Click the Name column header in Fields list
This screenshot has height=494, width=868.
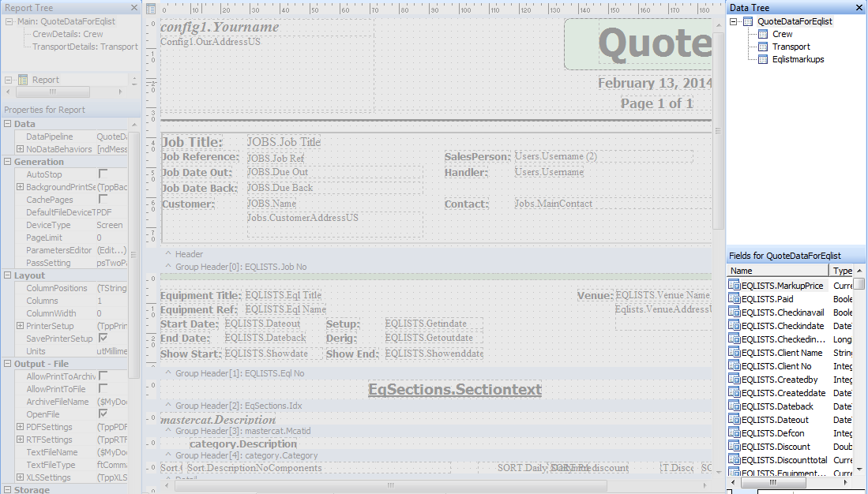pos(778,271)
